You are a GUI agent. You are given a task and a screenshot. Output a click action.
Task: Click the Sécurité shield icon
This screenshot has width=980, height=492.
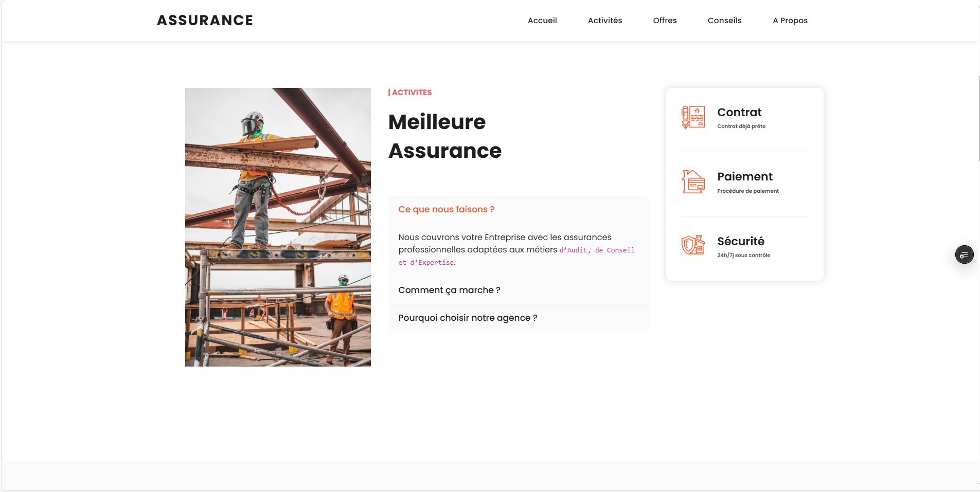point(693,245)
